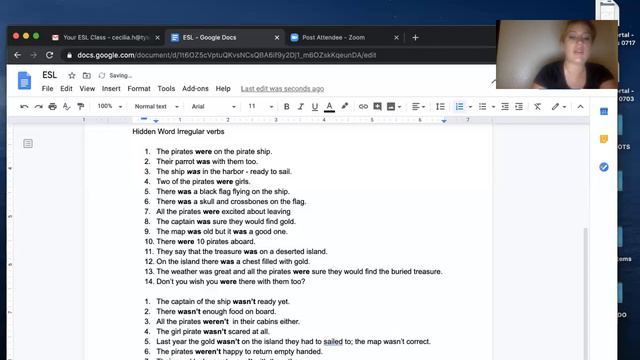Open the Tools menu
The image size is (640, 360).
pyautogui.click(x=166, y=89)
